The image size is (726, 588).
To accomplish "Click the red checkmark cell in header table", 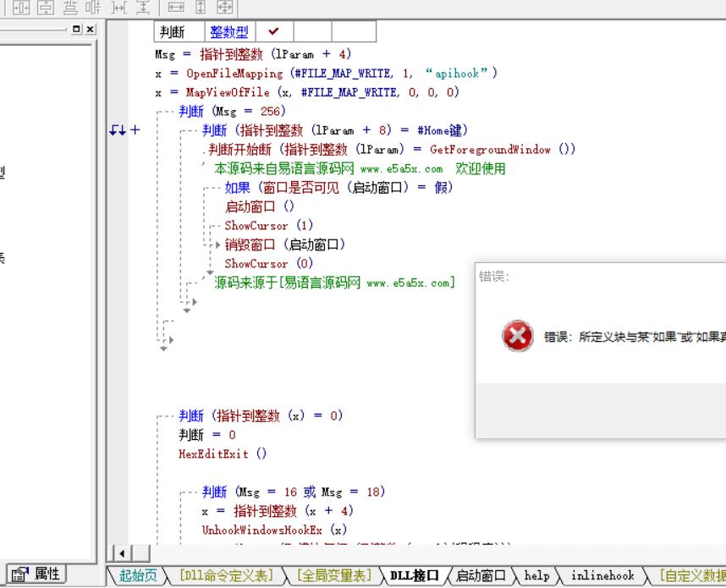I will tap(274, 31).
